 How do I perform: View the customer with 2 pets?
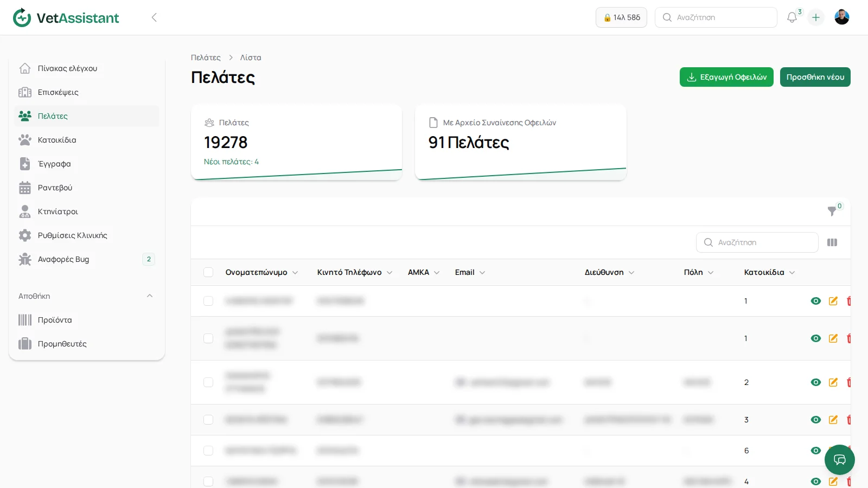[816, 382]
